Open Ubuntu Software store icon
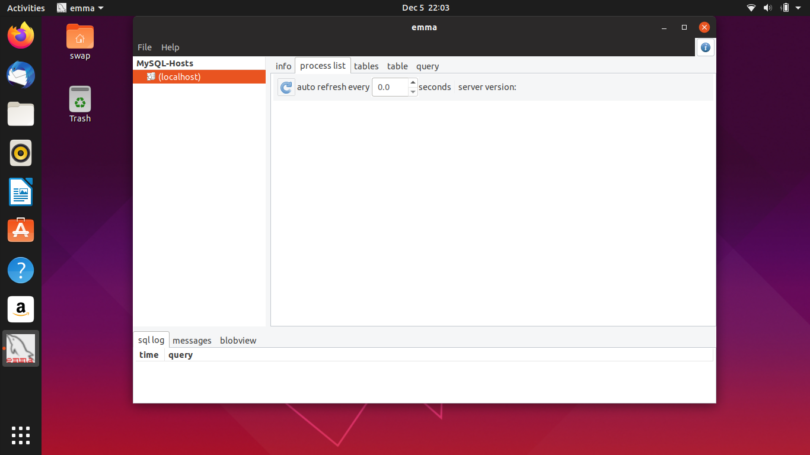810x455 pixels. 21,230
